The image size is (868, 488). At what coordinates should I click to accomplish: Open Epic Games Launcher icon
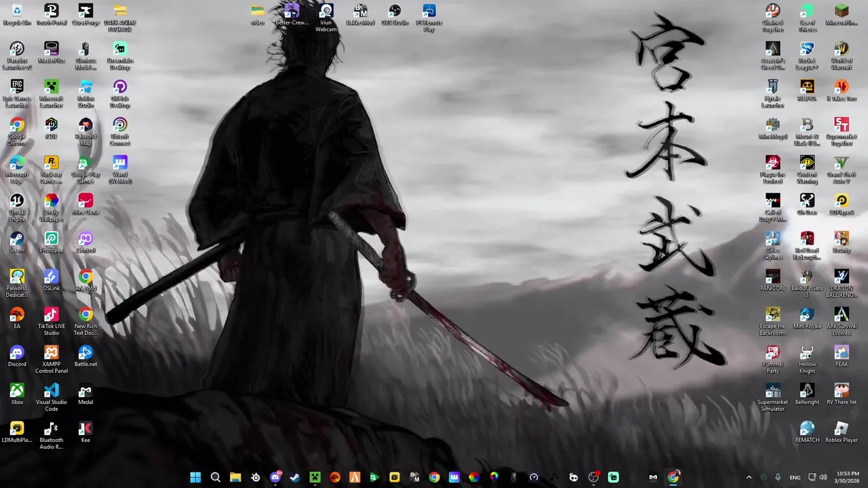pos(17,94)
